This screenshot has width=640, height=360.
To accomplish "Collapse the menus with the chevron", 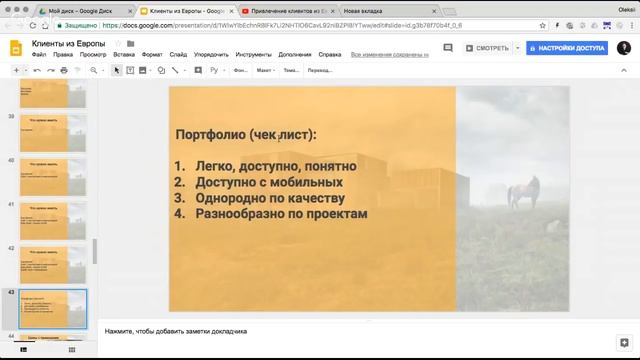I will point(624,70).
